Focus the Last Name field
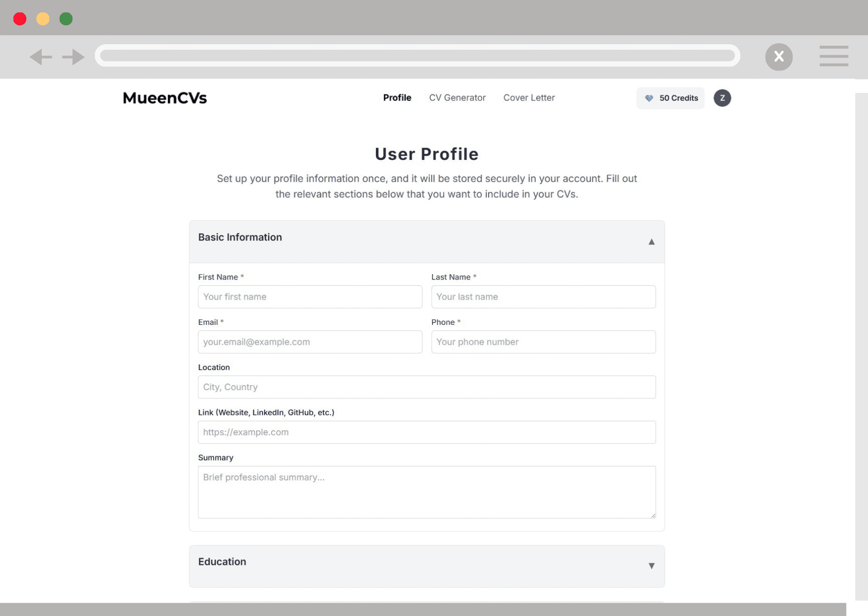The height and width of the screenshot is (616, 868). pyautogui.click(x=543, y=297)
